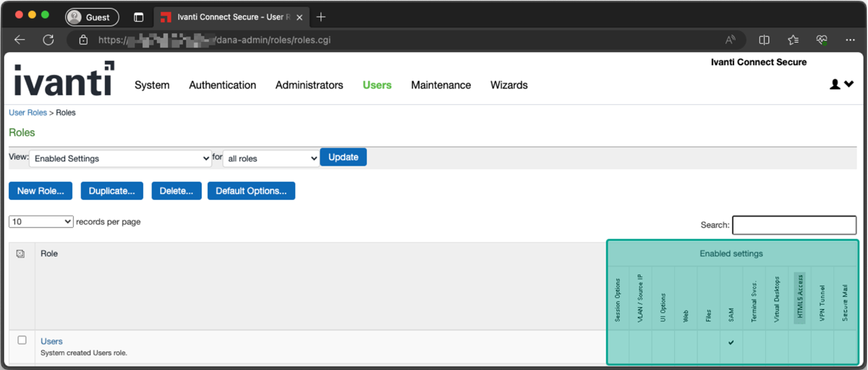Open the Authentication menu

point(222,85)
